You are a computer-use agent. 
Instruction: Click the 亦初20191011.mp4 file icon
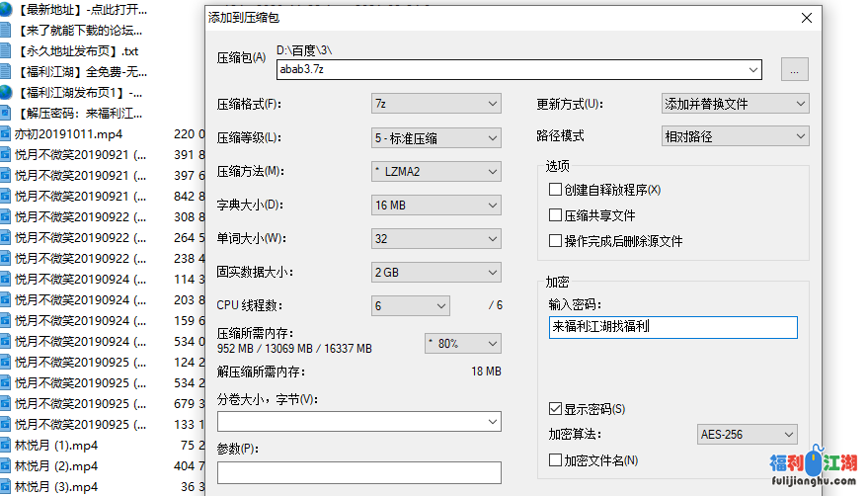point(6,133)
